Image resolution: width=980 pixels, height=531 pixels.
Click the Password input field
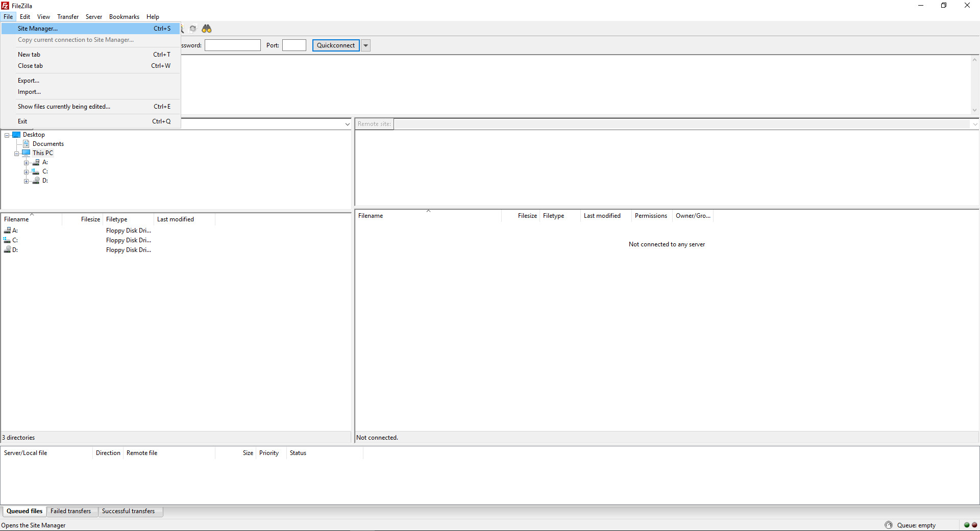coord(233,45)
